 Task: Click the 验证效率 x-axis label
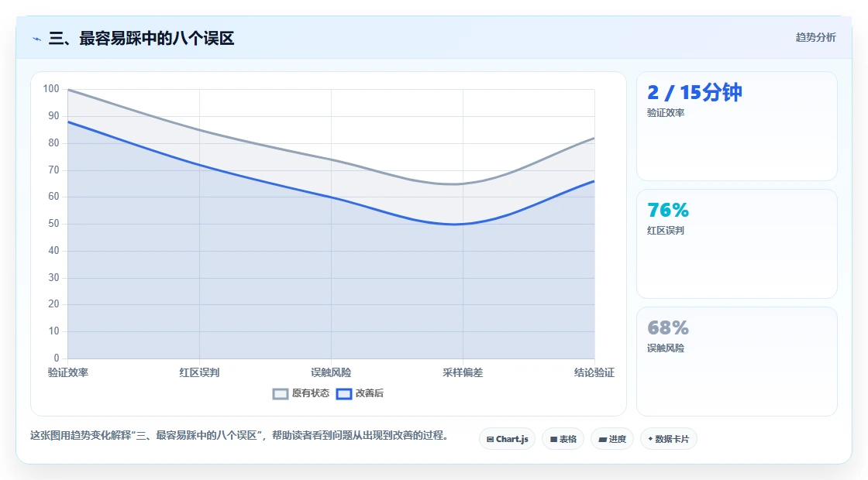pyautogui.click(x=68, y=372)
